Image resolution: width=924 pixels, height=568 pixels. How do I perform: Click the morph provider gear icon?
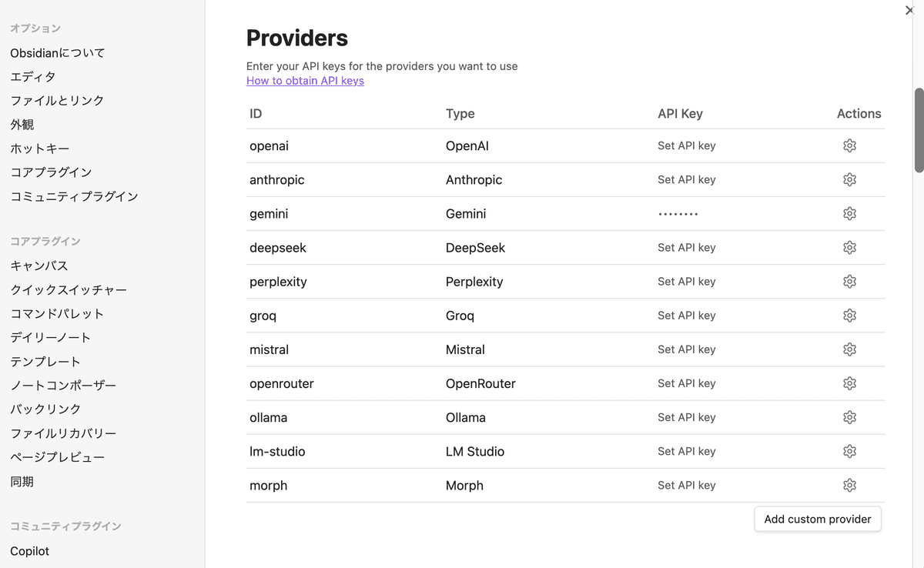[849, 485]
